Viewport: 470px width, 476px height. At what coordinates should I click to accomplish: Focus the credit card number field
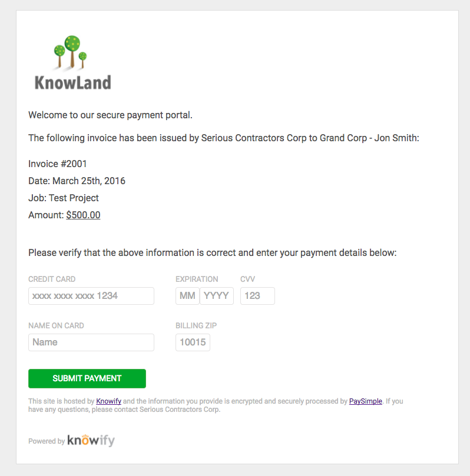pyautogui.click(x=91, y=296)
